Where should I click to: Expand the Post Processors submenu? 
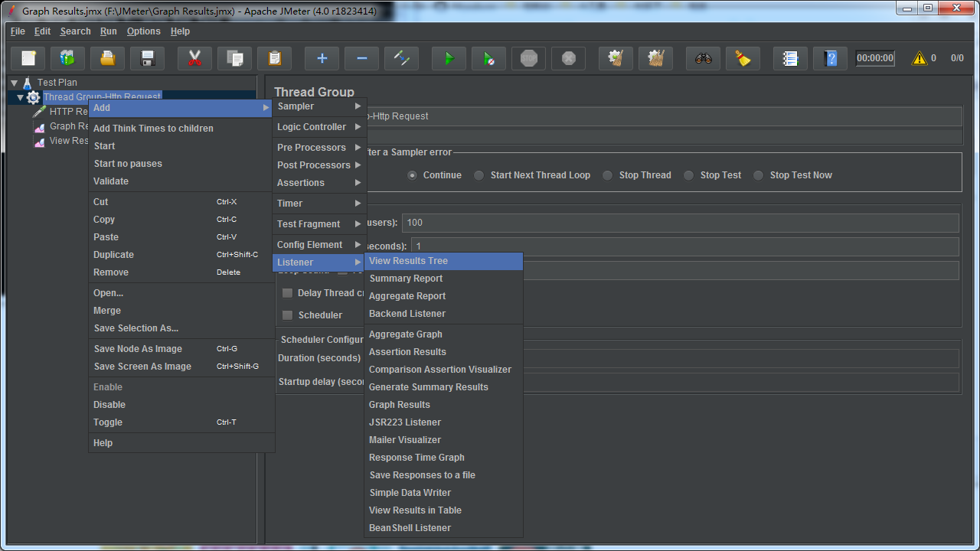(x=319, y=165)
